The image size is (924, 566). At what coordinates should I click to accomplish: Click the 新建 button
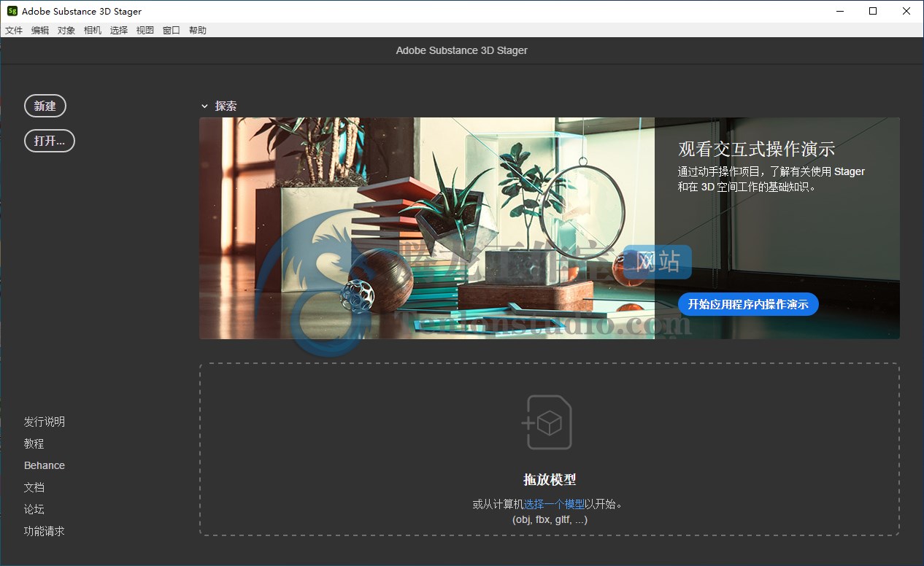(x=45, y=106)
